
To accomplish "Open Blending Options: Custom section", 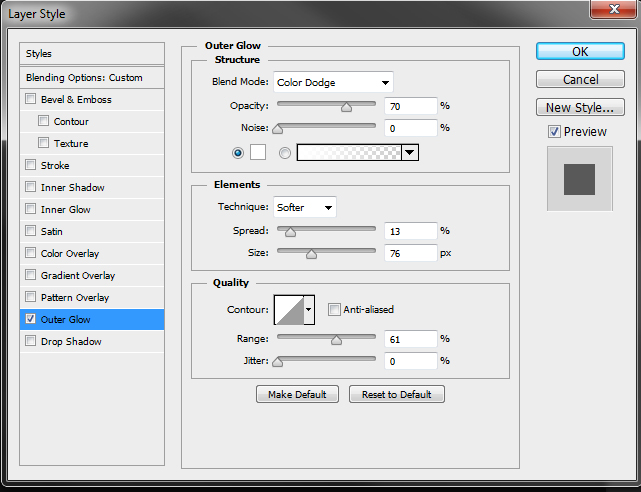I will tap(84, 78).
